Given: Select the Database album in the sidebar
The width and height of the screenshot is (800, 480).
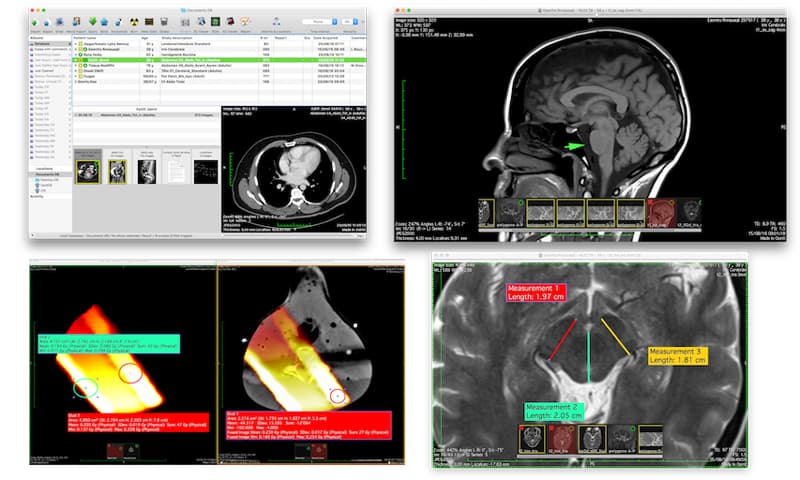Looking at the screenshot, I should click(42, 44).
